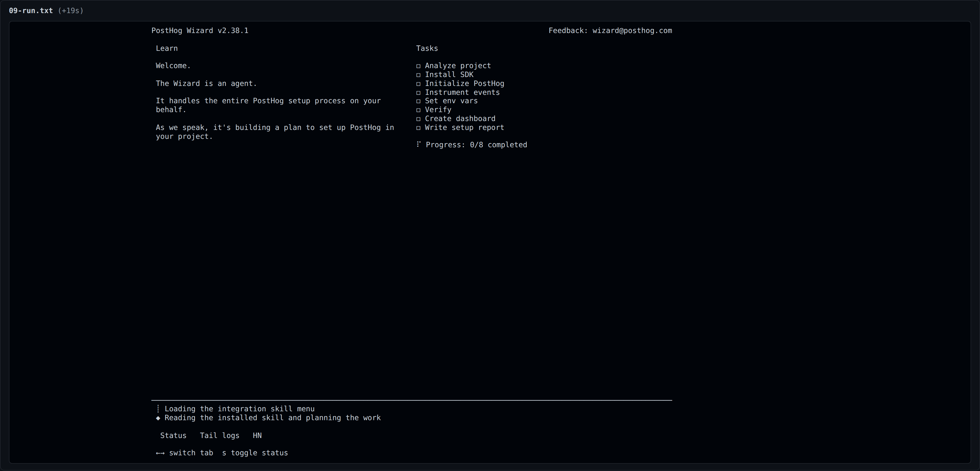Click the (+19s) elapsed time label
The width and height of the screenshot is (980, 471).
pos(70,11)
